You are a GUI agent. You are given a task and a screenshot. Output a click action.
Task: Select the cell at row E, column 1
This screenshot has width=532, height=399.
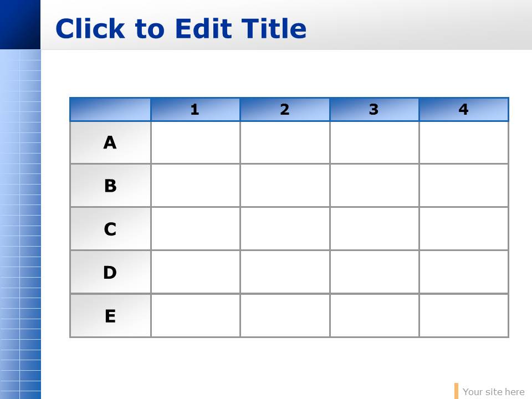(195, 315)
